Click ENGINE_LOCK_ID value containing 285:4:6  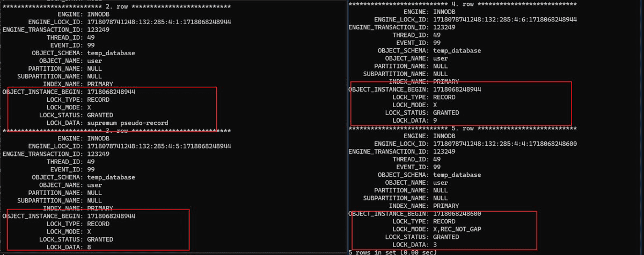point(504,20)
